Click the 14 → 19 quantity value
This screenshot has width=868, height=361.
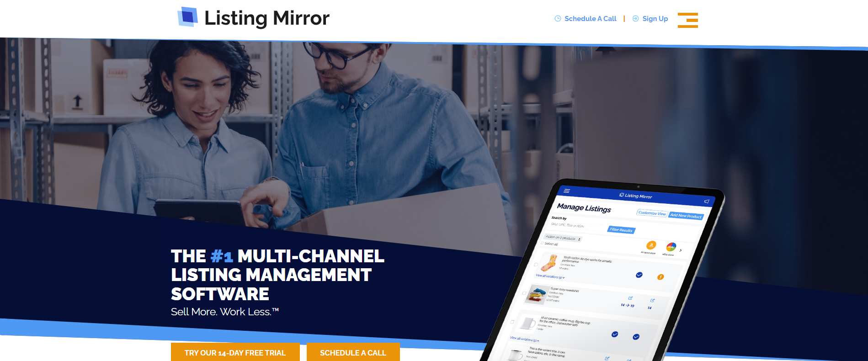pos(628,305)
